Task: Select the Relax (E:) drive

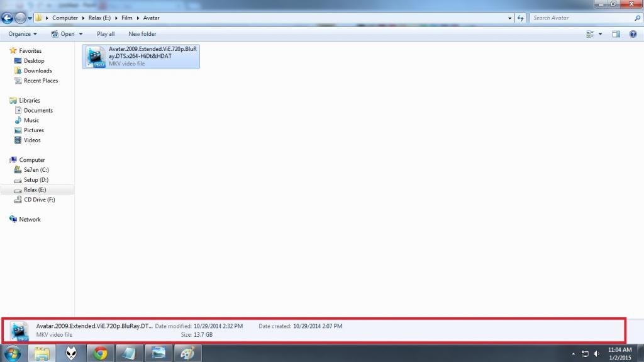Action: (35, 189)
